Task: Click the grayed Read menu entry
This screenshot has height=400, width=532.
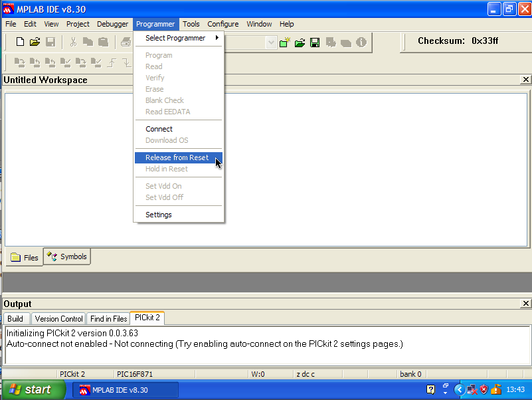Action: coord(179,66)
